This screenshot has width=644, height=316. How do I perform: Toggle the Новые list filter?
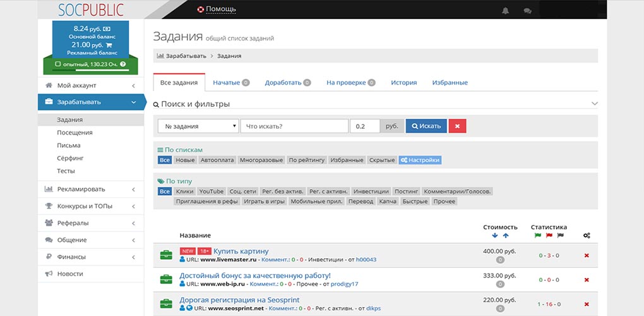click(x=185, y=160)
